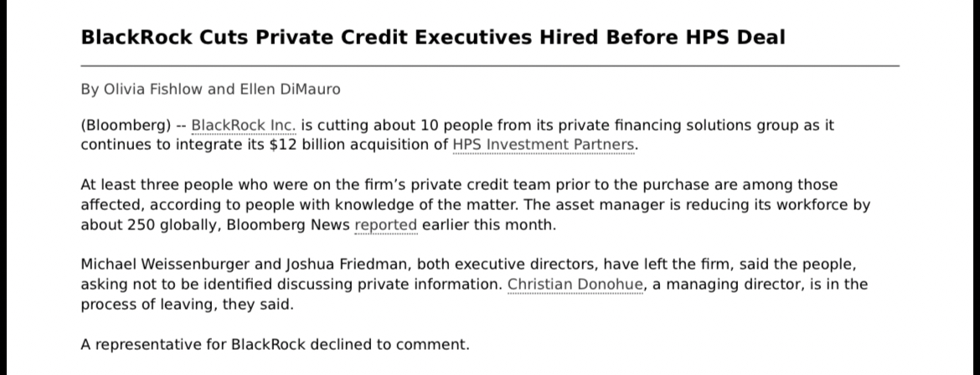
Task: Follow the HPS Investment Partners link
Action: point(544,145)
